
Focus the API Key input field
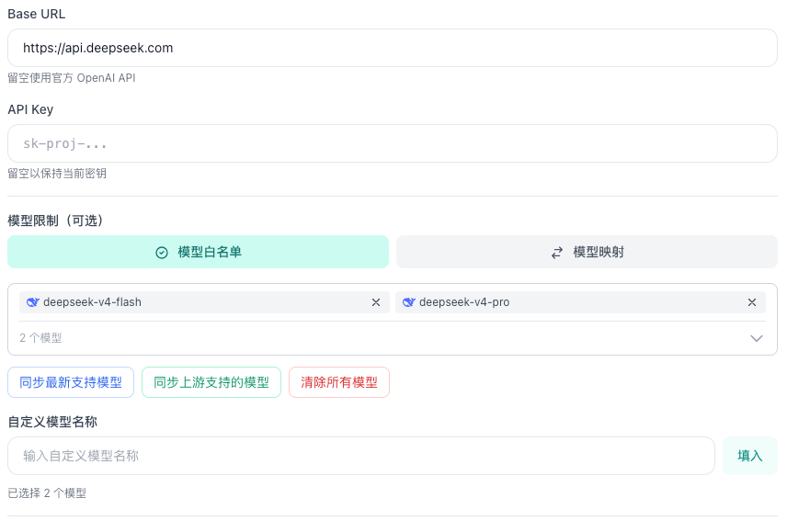pos(393,143)
